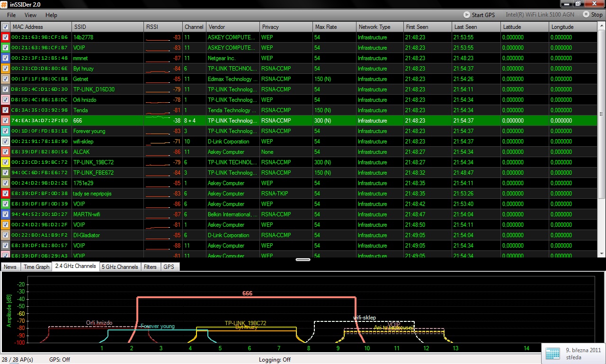Open the View menu
The width and height of the screenshot is (606, 364).
pos(30,15)
